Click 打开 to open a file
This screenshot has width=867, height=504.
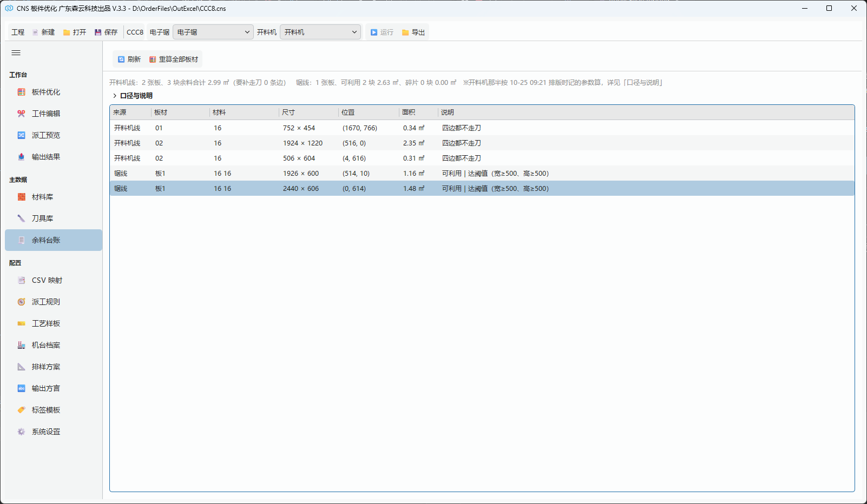[75, 32]
